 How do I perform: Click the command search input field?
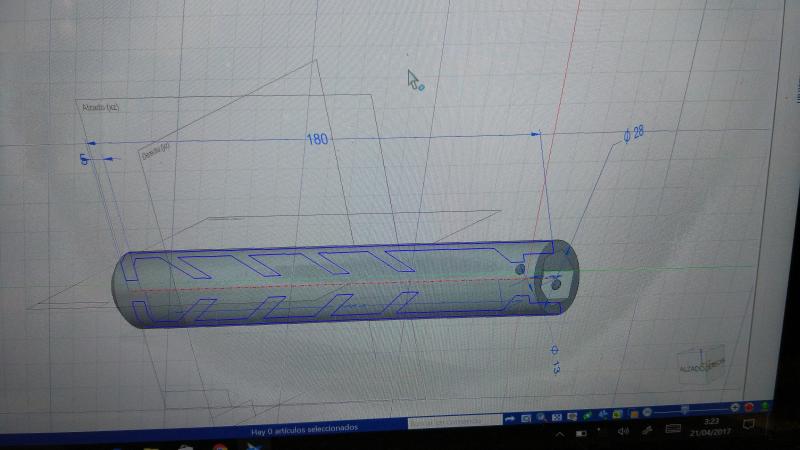[452, 421]
